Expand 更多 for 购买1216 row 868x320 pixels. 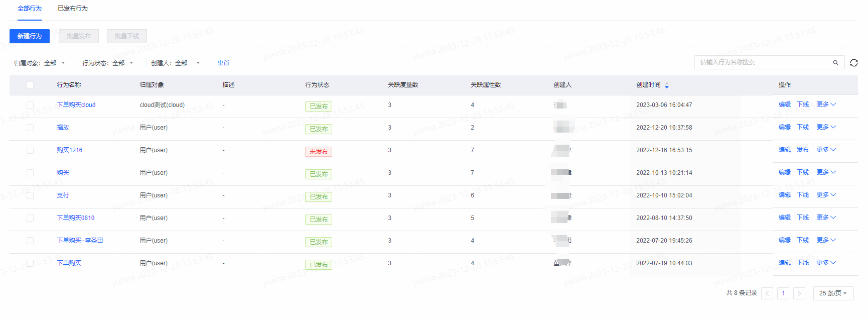pos(826,150)
